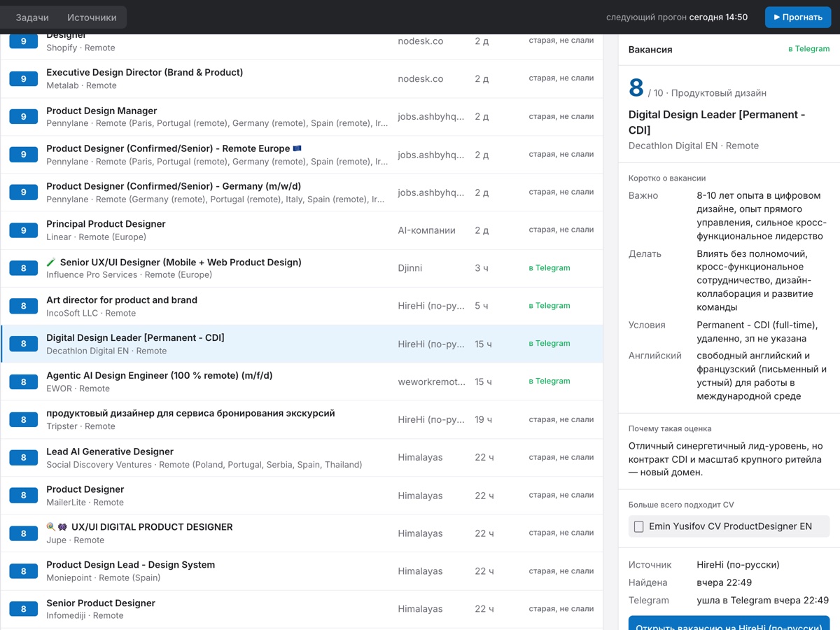Select the Senior Product Designer title above Infomediji
Viewport: 840px width, 630px height.
pyautogui.click(x=101, y=603)
